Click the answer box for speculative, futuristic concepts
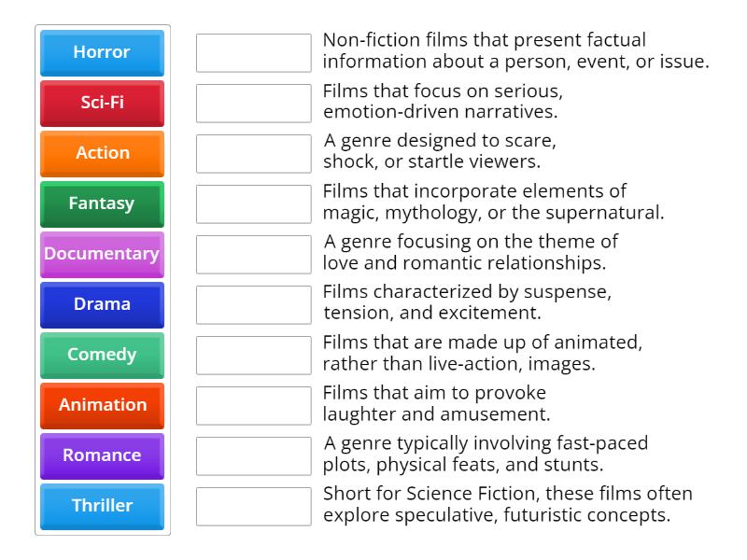The width and height of the screenshot is (747, 560). pyautogui.click(x=253, y=506)
